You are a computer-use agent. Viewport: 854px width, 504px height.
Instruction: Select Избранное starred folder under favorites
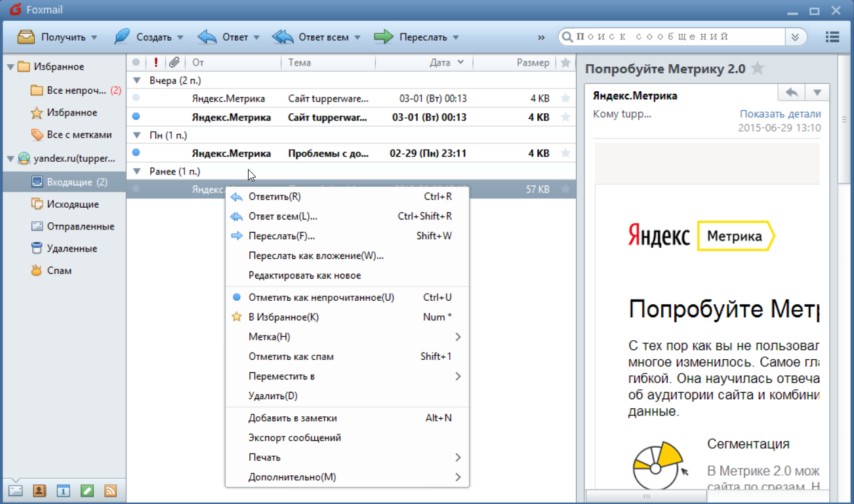[63, 112]
